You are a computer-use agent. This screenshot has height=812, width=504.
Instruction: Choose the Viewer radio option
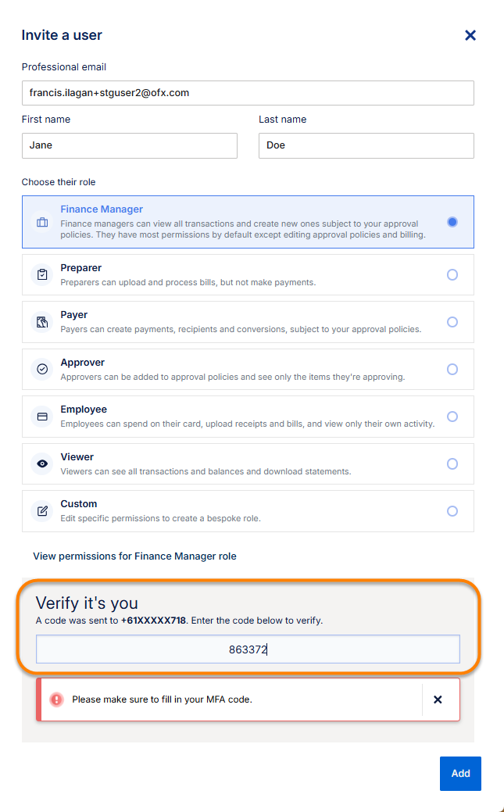[452, 463]
